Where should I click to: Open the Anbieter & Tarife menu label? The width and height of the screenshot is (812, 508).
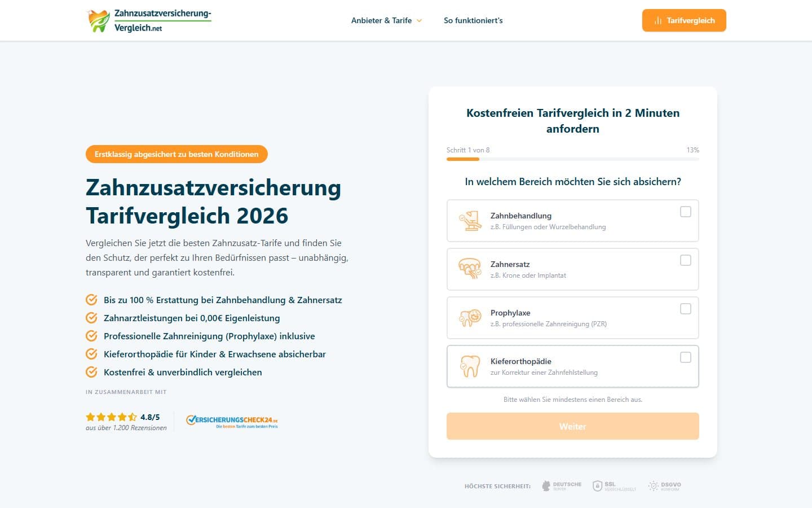[x=381, y=20]
